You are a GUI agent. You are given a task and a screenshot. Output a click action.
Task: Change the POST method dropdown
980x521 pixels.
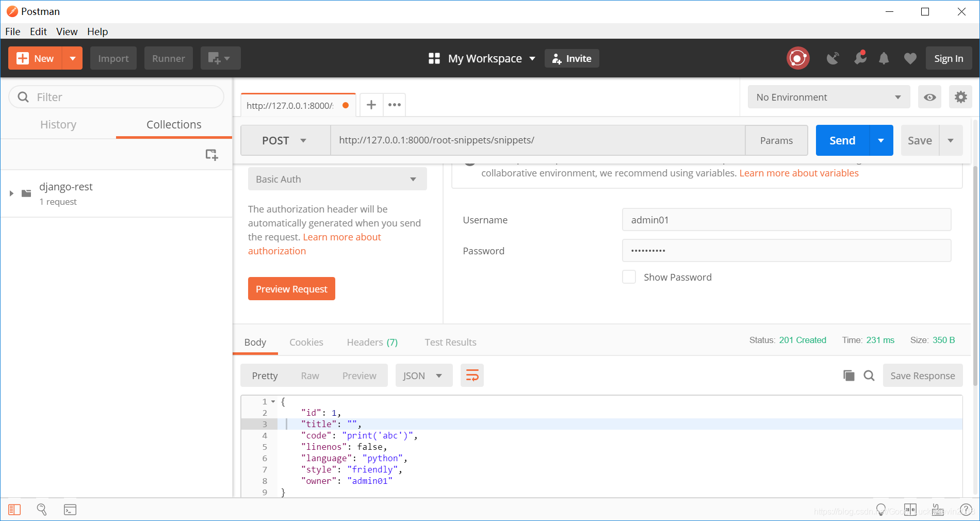[285, 140]
